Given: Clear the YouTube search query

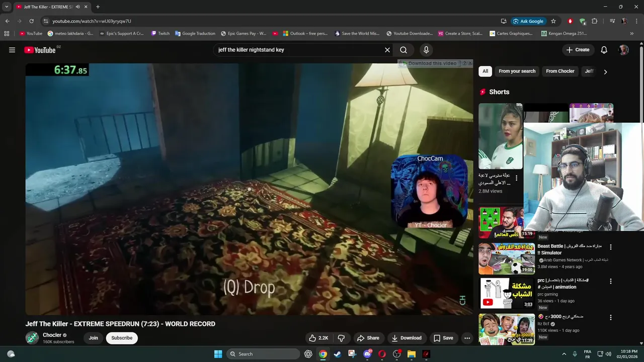Looking at the screenshot, I should [x=387, y=50].
